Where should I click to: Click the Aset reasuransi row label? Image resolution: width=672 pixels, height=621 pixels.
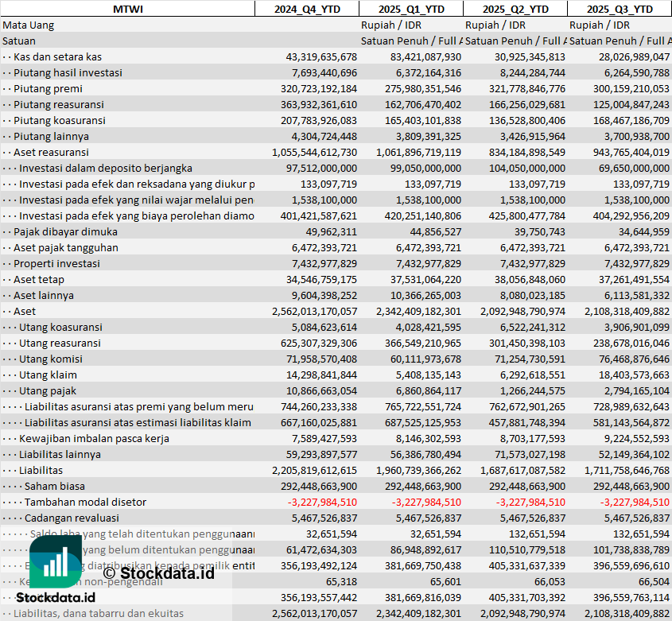click(x=51, y=152)
